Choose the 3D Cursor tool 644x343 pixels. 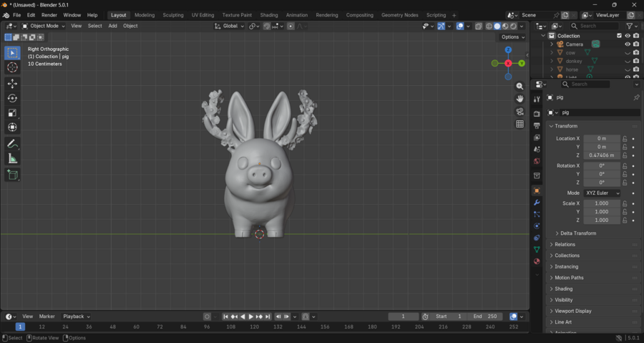(12, 67)
